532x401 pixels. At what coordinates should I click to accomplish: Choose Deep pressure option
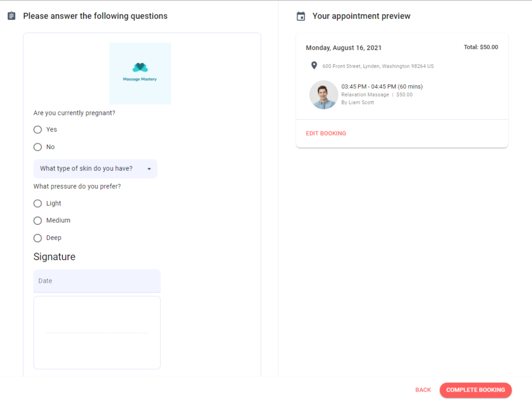coord(37,238)
